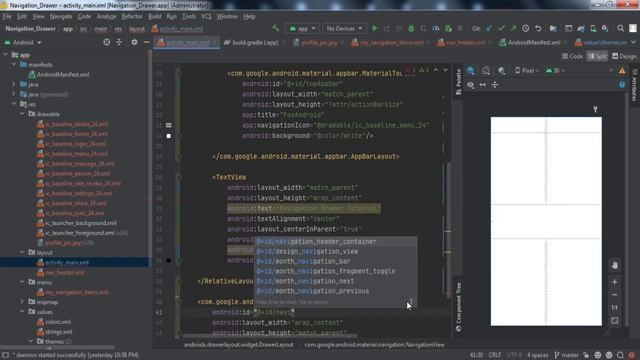Click the project panel gear settings icon
Image resolution: width=640 pixels, height=360 pixels.
[x=134, y=42]
